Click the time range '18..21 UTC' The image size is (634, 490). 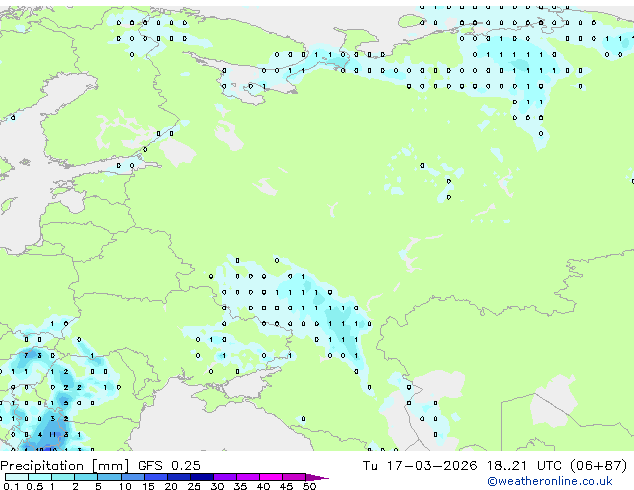[x=524, y=466]
